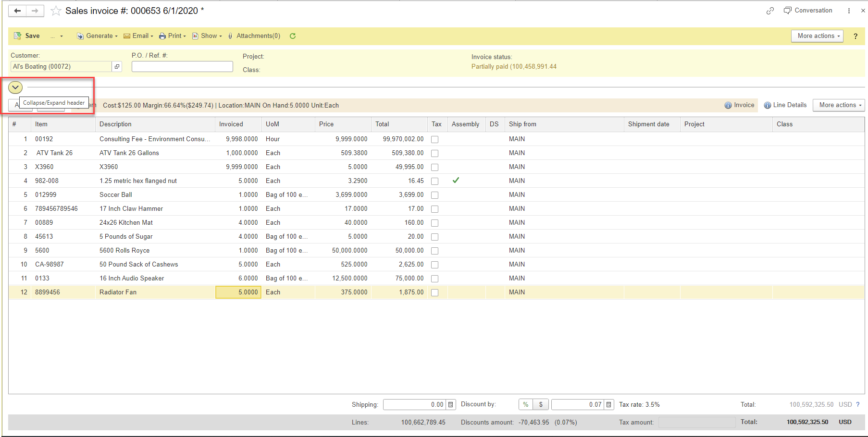The image size is (868, 437).
Task: Select total cell 99,970,002.00
Action: click(x=399, y=139)
